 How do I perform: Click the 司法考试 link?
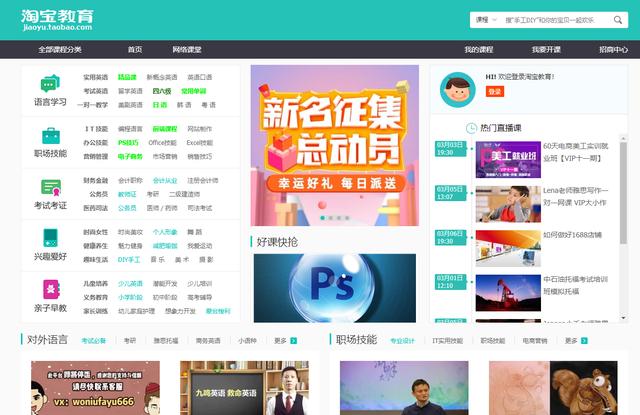tap(200, 208)
